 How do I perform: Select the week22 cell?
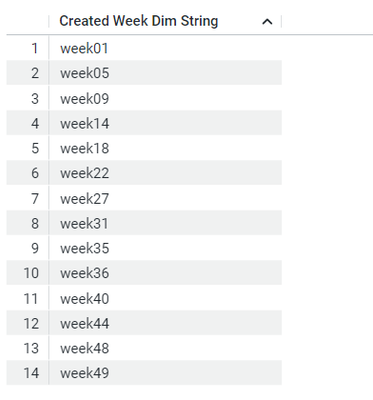[165, 173]
